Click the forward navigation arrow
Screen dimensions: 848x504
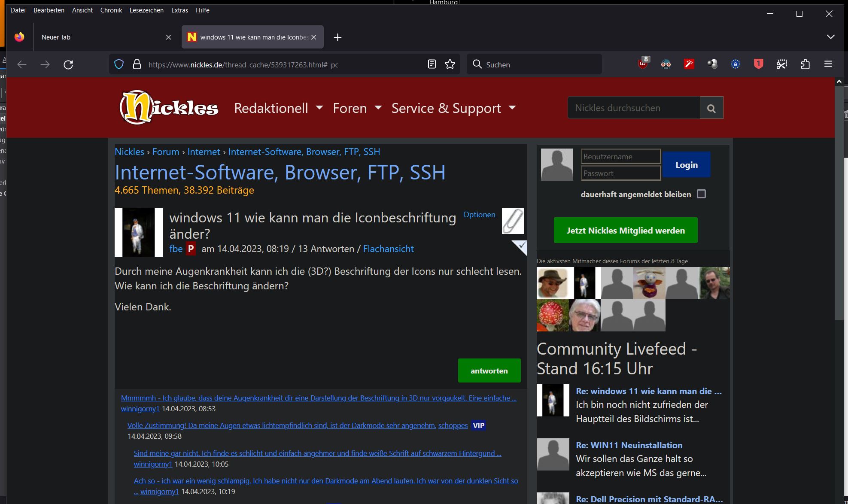coord(45,64)
